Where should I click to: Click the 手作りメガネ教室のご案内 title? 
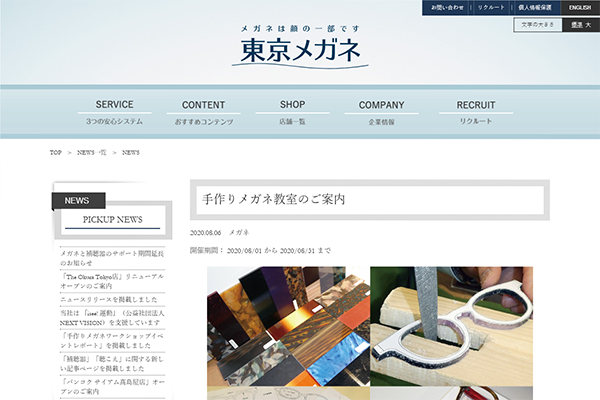pos(274,199)
